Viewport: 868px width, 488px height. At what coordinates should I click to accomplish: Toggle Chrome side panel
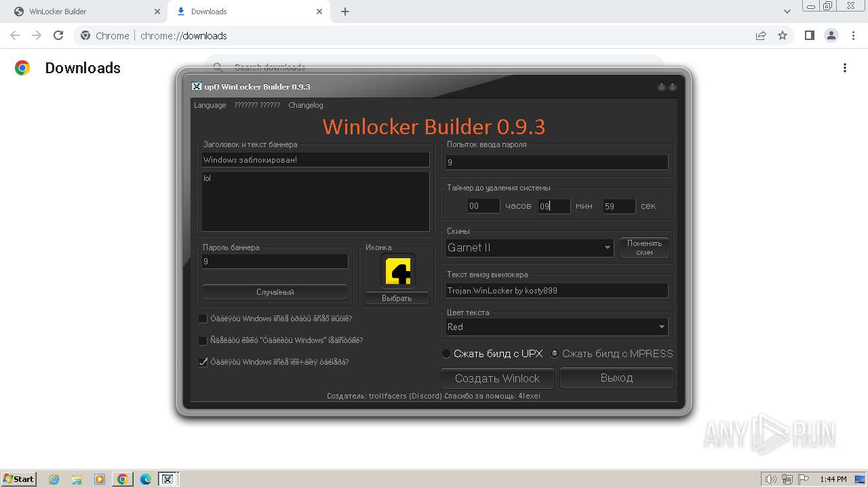(809, 35)
